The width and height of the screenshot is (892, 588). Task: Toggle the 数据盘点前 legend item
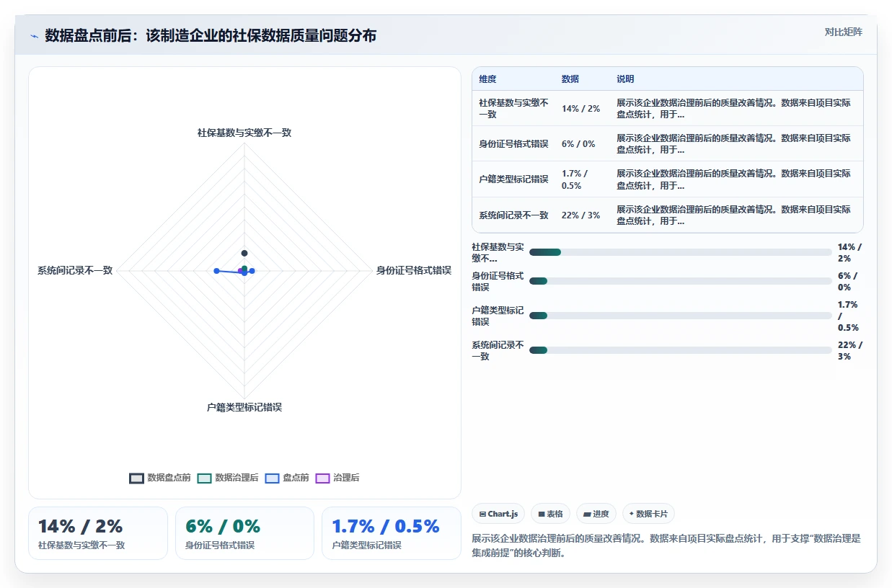160,478
